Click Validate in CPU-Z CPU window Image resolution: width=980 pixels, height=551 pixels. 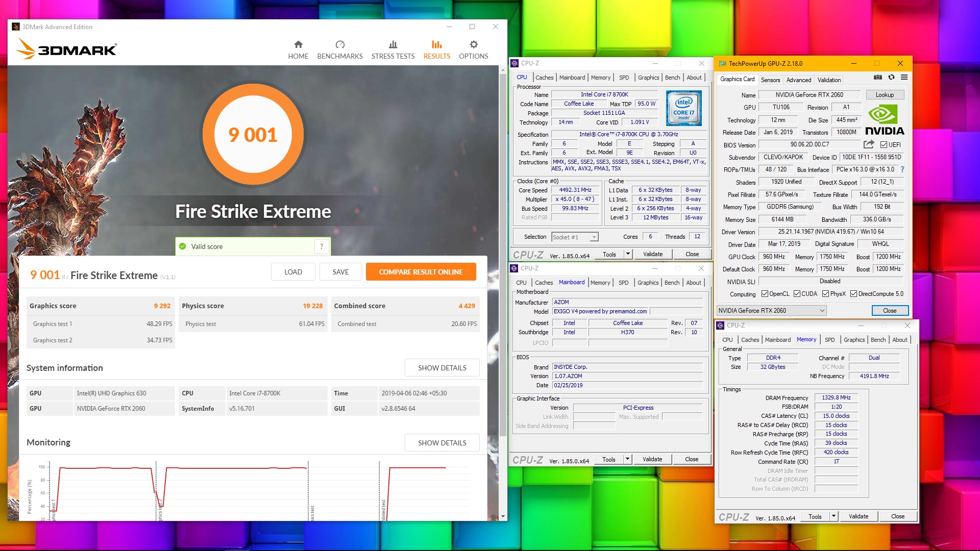coord(652,254)
